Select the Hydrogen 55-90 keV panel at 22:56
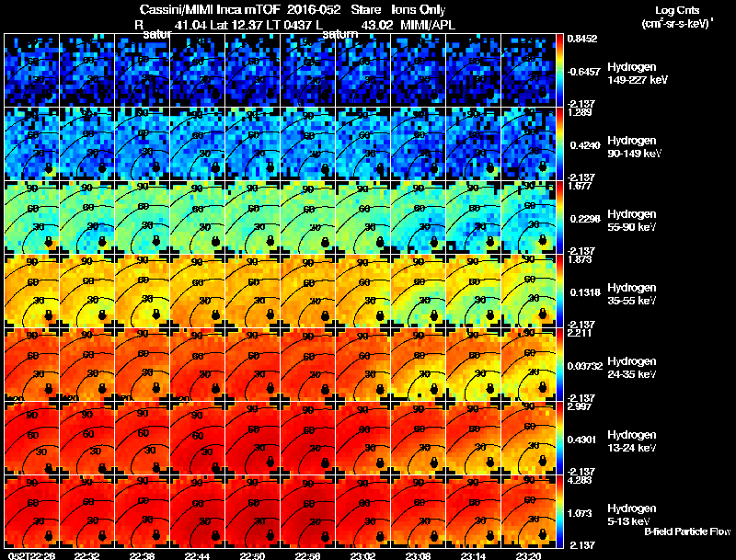 pyautogui.click(x=308, y=218)
